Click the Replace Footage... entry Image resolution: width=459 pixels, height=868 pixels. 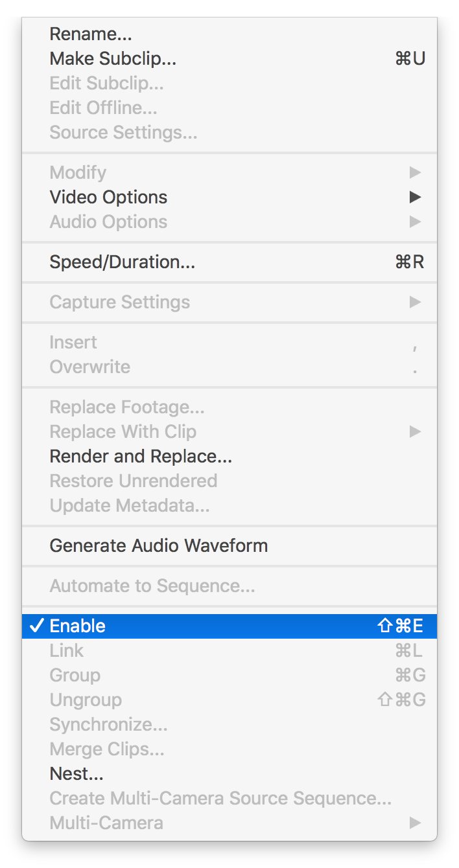point(127,407)
